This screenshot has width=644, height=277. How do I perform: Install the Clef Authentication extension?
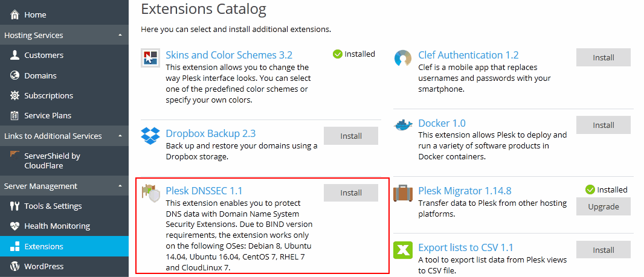(603, 57)
